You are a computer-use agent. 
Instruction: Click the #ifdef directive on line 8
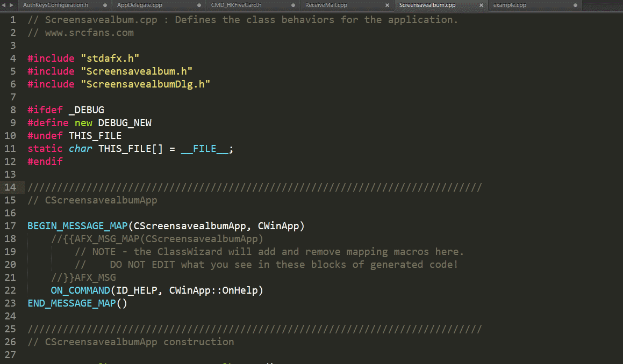[x=45, y=110]
